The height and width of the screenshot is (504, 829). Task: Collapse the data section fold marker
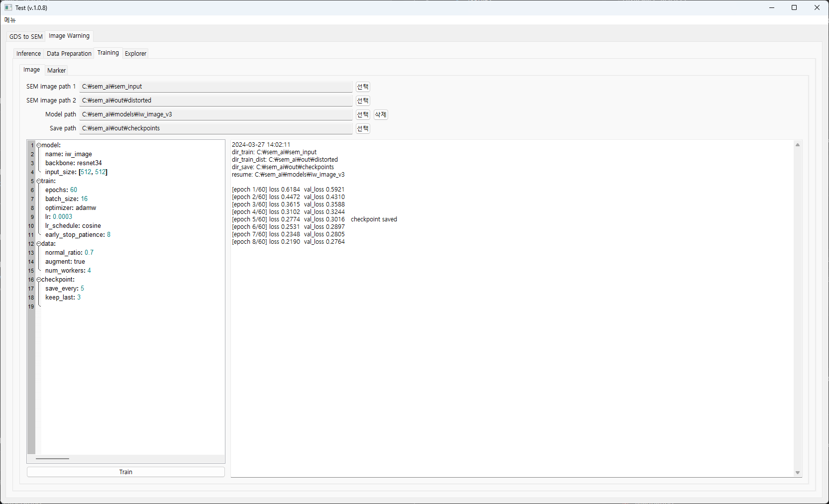pos(39,244)
